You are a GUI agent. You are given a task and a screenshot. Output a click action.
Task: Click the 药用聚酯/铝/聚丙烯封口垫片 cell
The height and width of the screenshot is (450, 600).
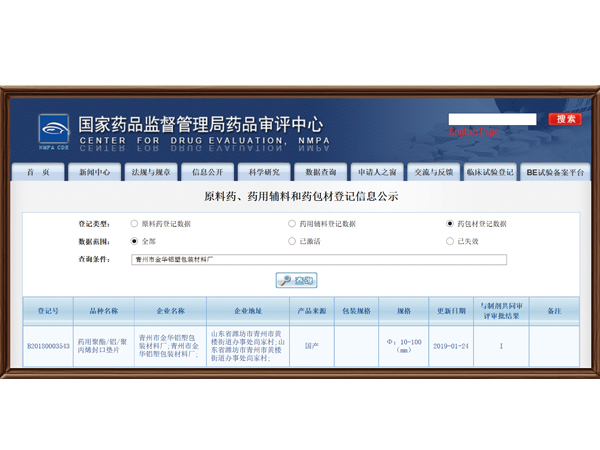click(104, 346)
